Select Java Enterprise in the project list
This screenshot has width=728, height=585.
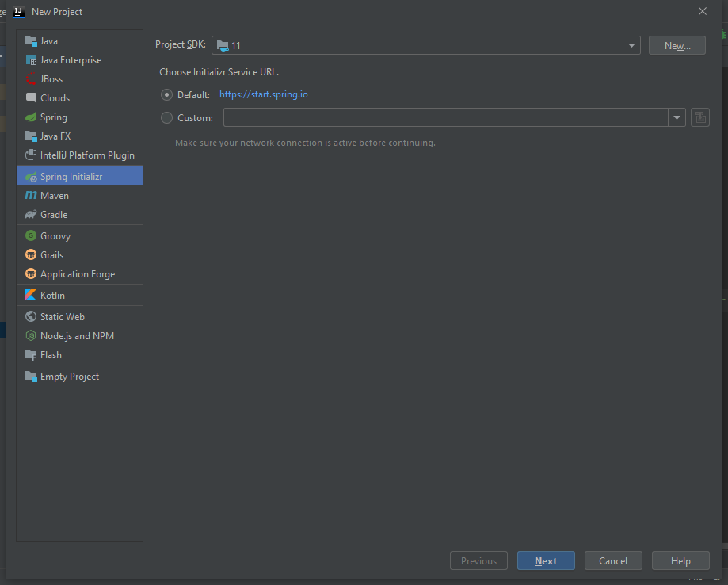(x=71, y=60)
